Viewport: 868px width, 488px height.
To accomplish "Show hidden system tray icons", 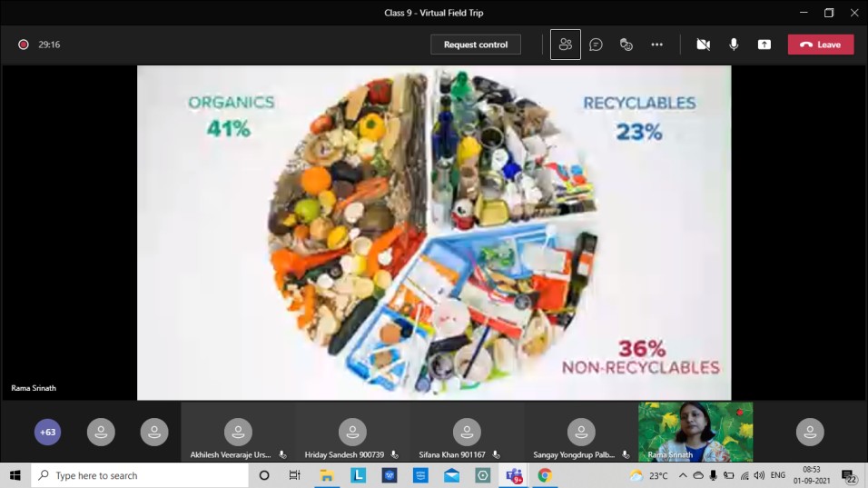I will [683, 475].
